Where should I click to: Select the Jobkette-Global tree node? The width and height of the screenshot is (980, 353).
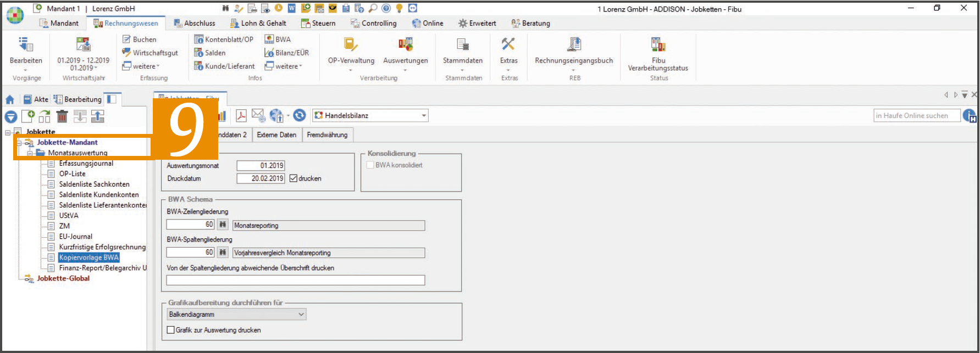63,278
